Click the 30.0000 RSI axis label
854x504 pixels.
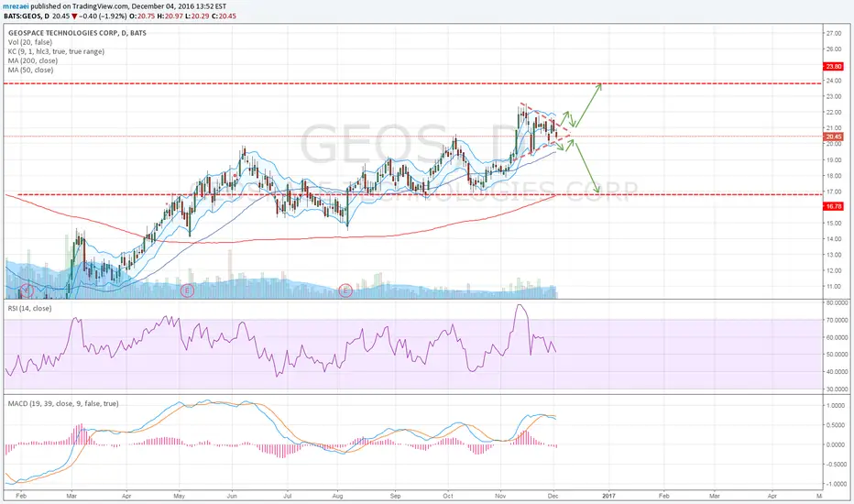pyautogui.click(x=838, y=389)
